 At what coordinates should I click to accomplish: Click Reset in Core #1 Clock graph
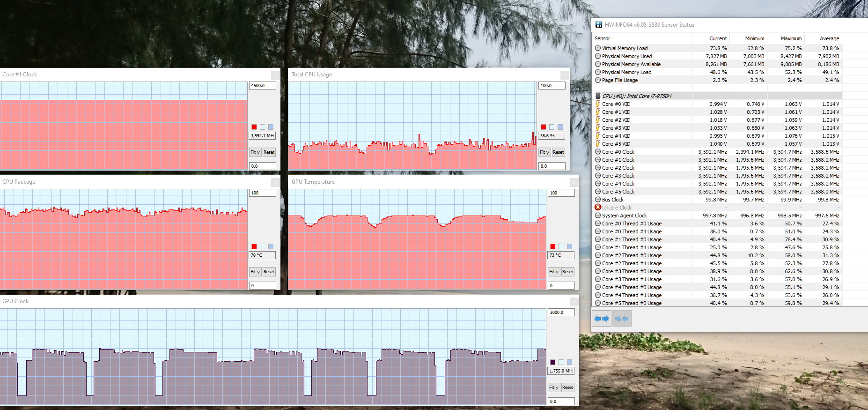[x=269, y=152]
